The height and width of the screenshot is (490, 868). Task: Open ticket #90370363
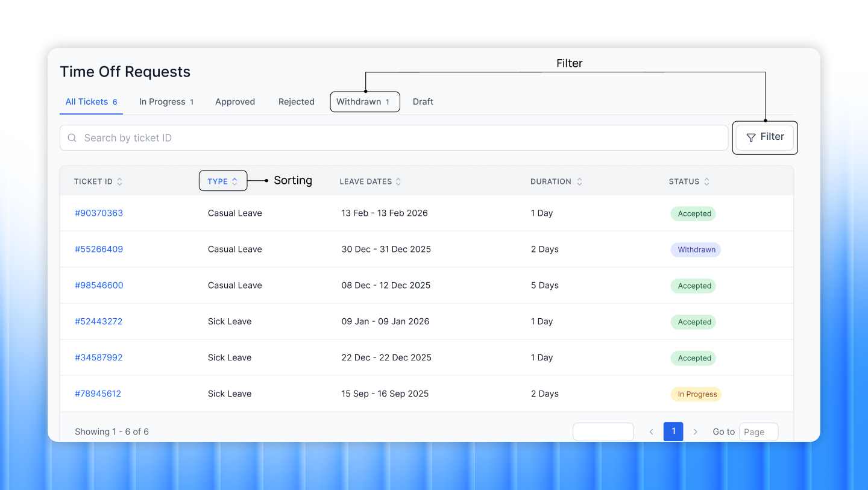(99, 213)
